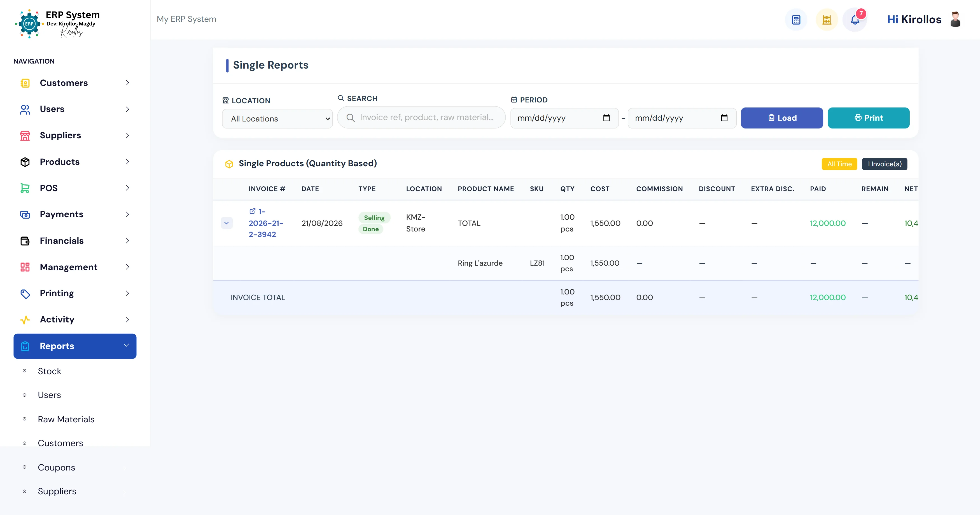Click the period end date field
Image resolution: width=980 pixels, height=515 pixels.
pos(682,118)
